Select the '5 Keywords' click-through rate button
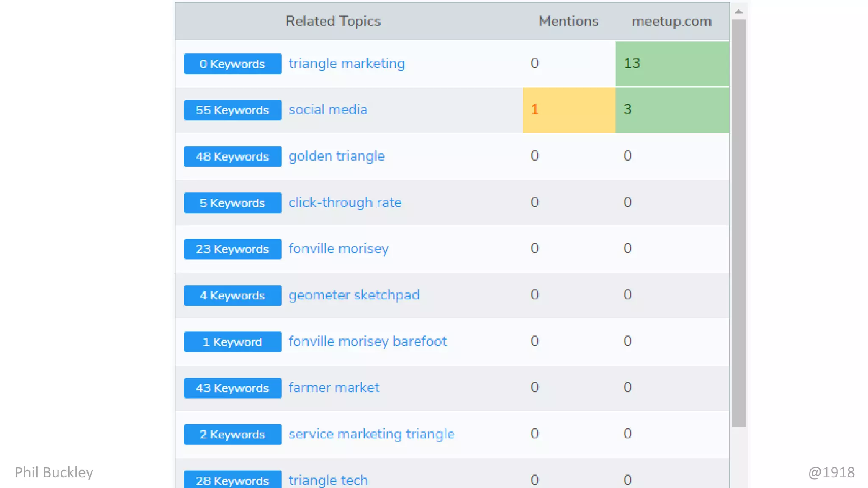868x488 pixels. 232,203
